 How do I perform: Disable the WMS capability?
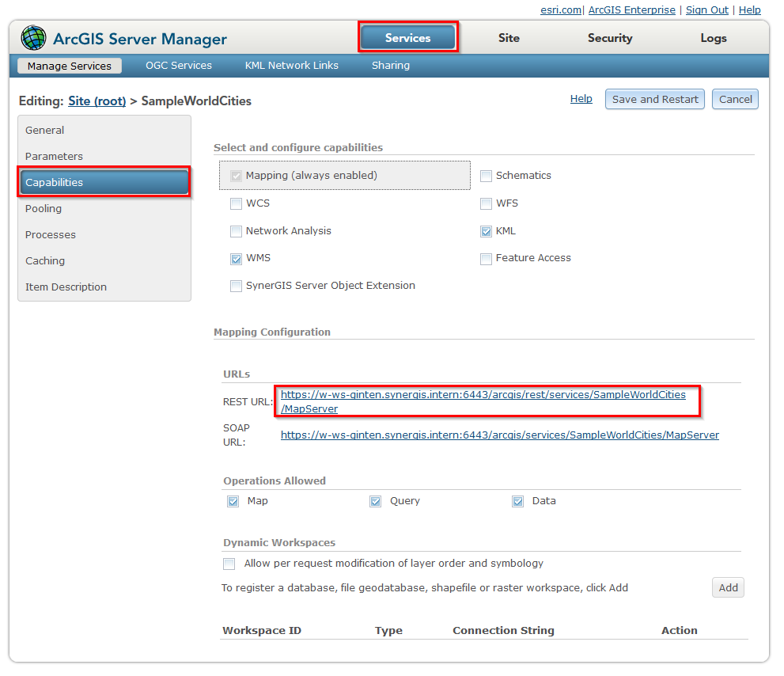[236, 259]
